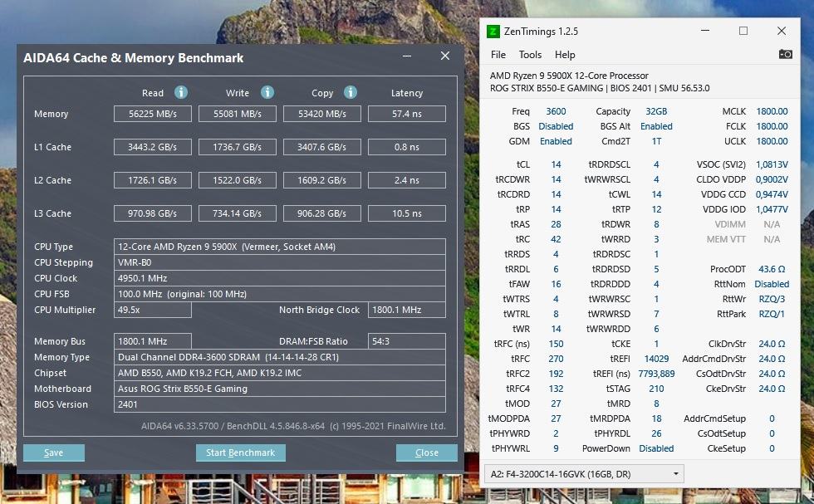Click the PowerDown Disabled value
Screen dimensions: 814x504
(x=656, y=448)
